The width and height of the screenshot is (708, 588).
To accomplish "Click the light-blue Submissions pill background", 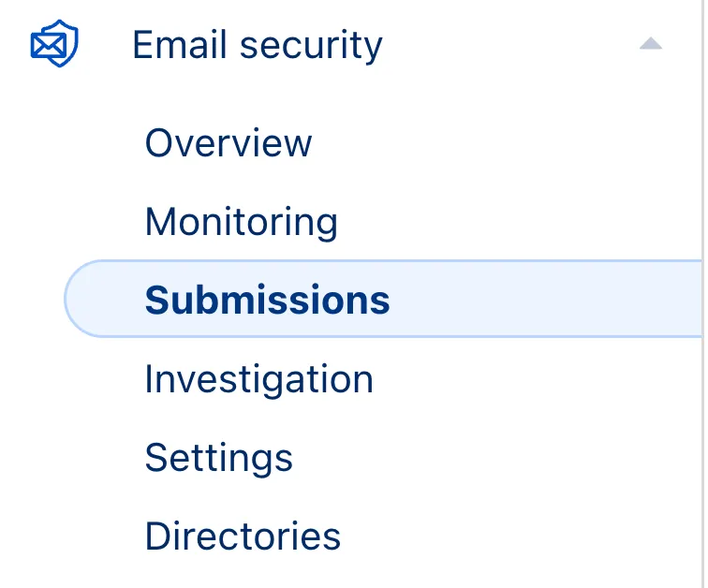I will [543, 300].
